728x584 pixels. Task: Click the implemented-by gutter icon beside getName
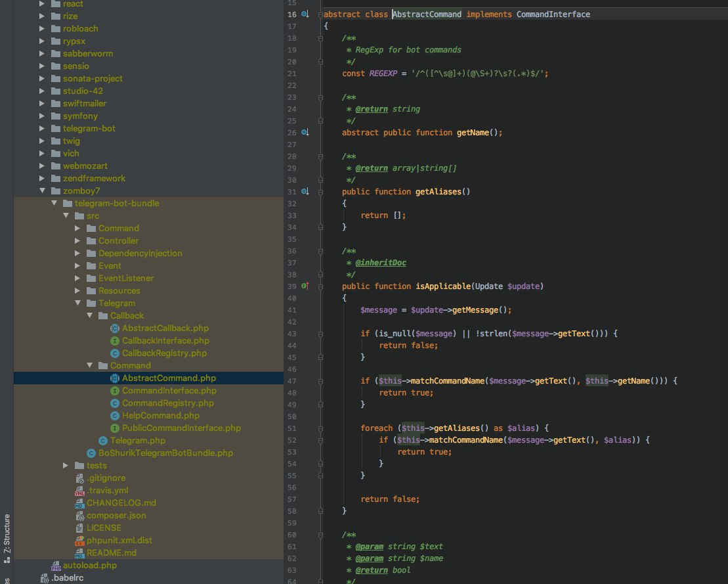305,133
